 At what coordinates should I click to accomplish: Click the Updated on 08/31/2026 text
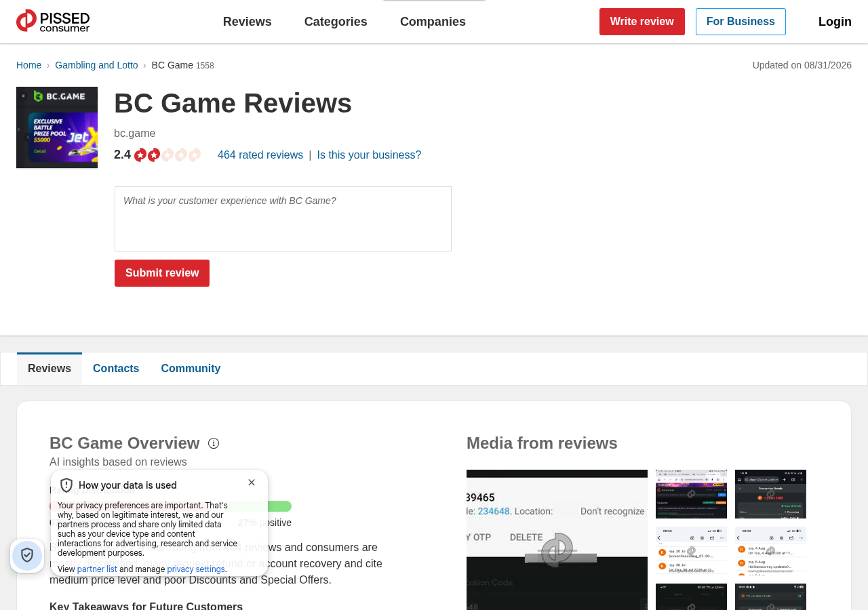(x=802, y=65)
